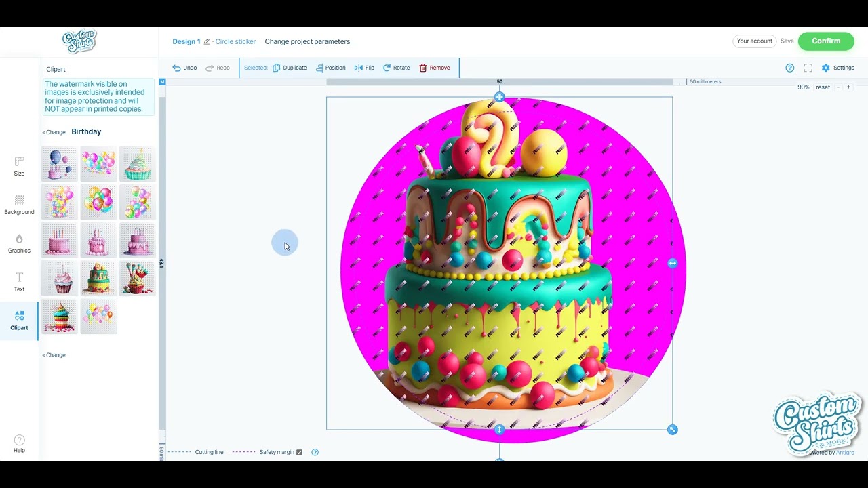Click the right edge width handle of selection

coord(672,263)
